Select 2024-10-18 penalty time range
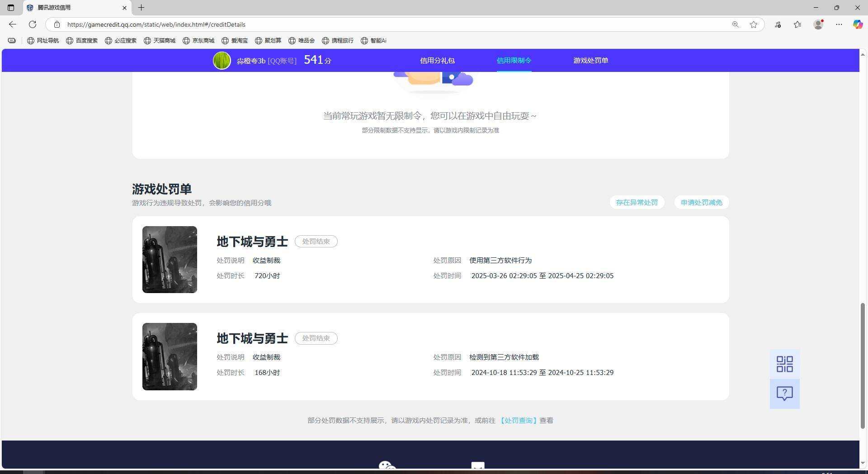868x474 pixels. (542, 373)
